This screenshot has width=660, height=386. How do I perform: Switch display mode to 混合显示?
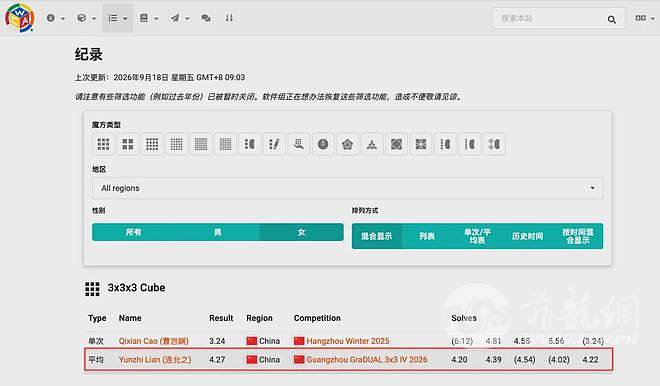377,236
